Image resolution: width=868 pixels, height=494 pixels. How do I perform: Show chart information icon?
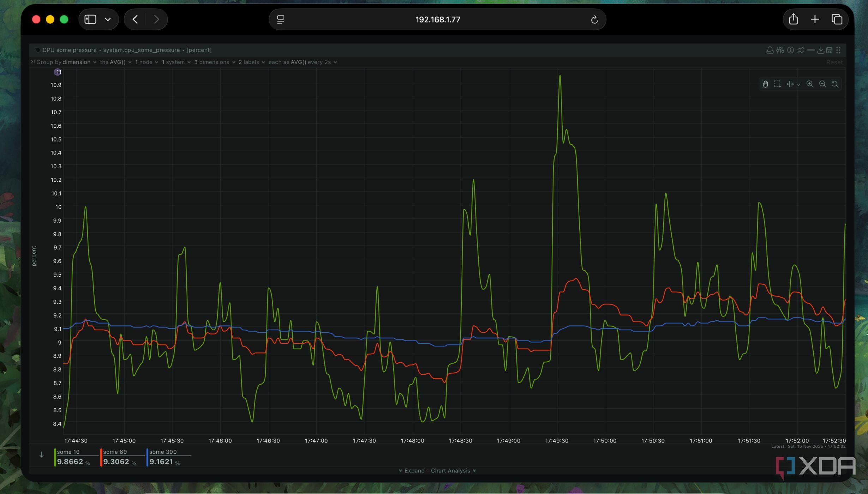(790, 50)
